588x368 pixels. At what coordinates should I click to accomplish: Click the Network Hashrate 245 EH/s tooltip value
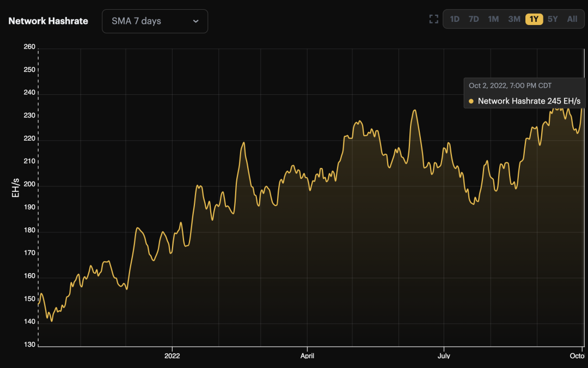point(529,101)
